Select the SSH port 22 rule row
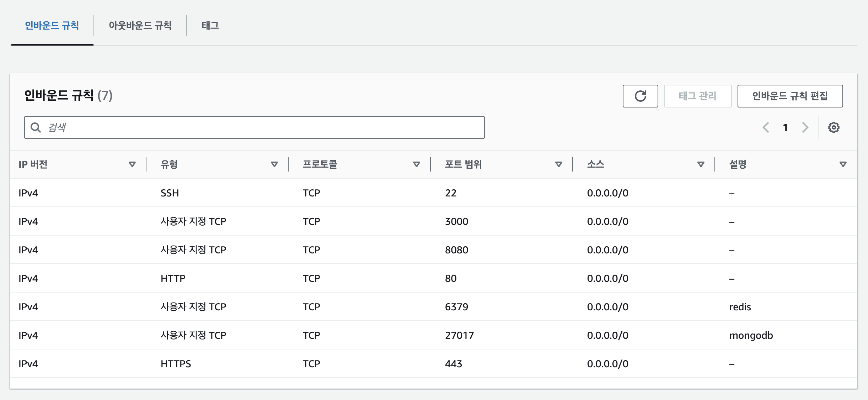The height and width of the screenshot is (400, 868). [433, 193]
